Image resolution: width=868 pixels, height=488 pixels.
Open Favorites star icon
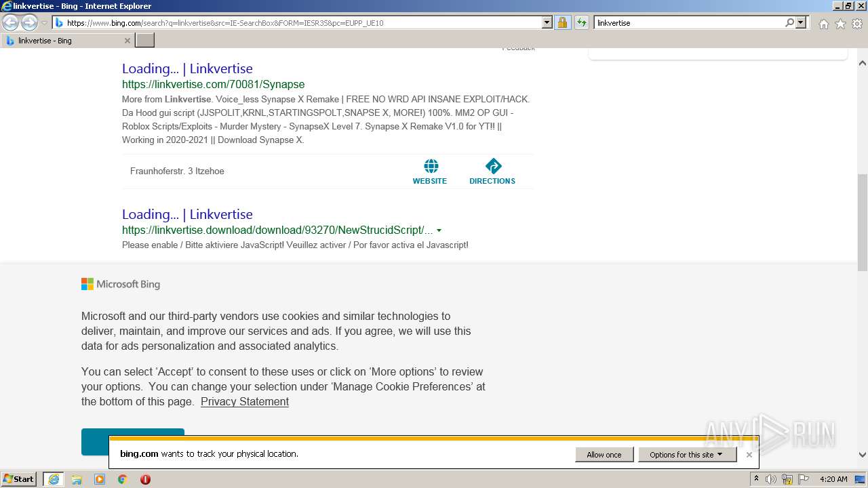tap(840, 24)
